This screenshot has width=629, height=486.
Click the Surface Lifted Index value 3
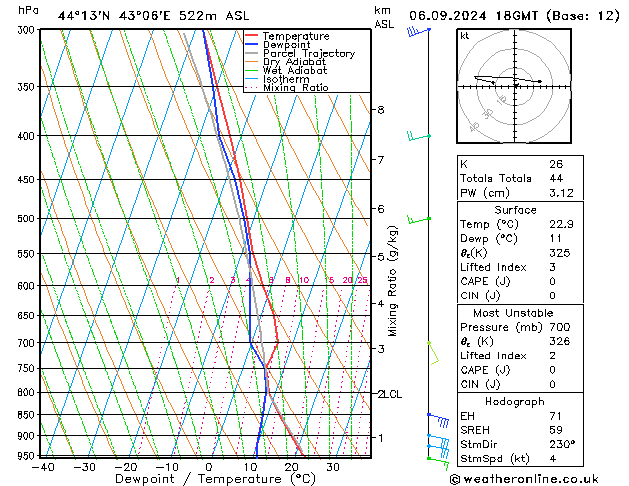coord(552,267)
